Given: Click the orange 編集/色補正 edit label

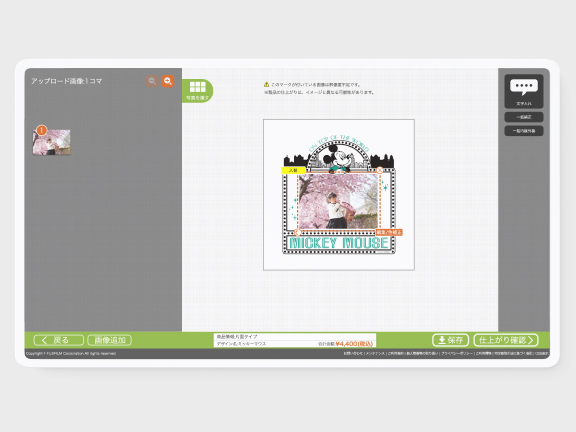Looking at the screenshot, I should tap(389, 232).
